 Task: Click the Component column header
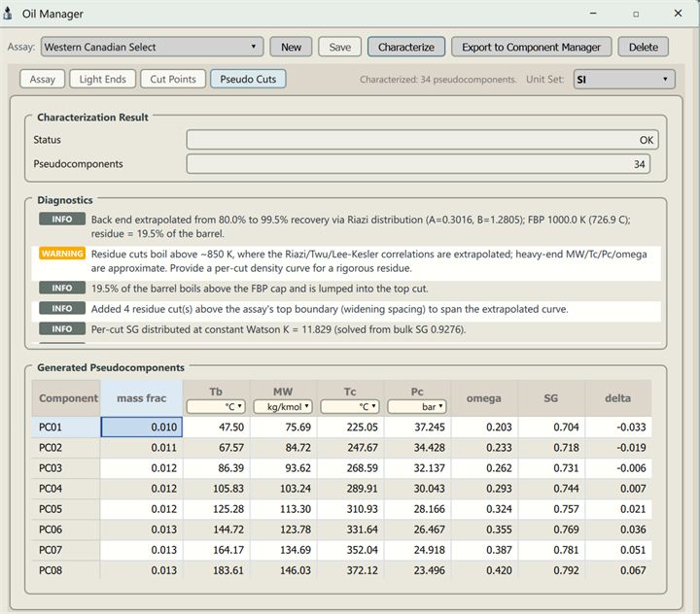(66, 398)
